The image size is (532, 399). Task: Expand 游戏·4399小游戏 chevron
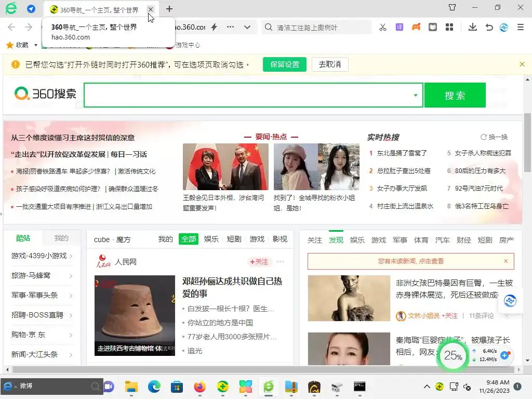71,256
